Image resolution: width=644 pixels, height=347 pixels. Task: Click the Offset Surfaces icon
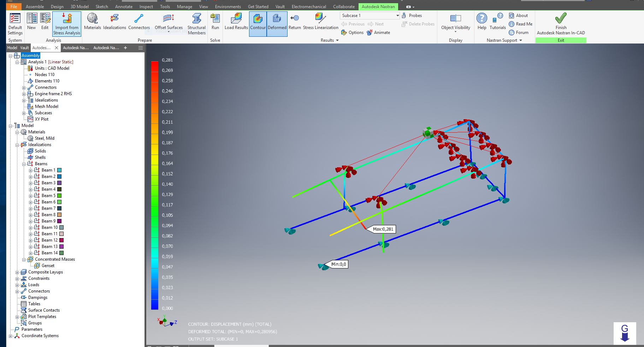tap(169, 21)
